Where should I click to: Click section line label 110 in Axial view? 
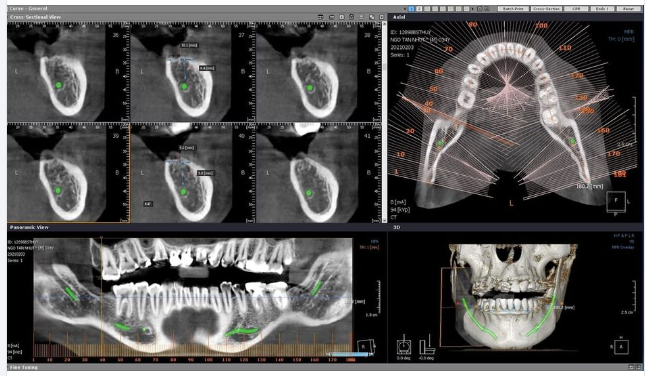[565, 48]
